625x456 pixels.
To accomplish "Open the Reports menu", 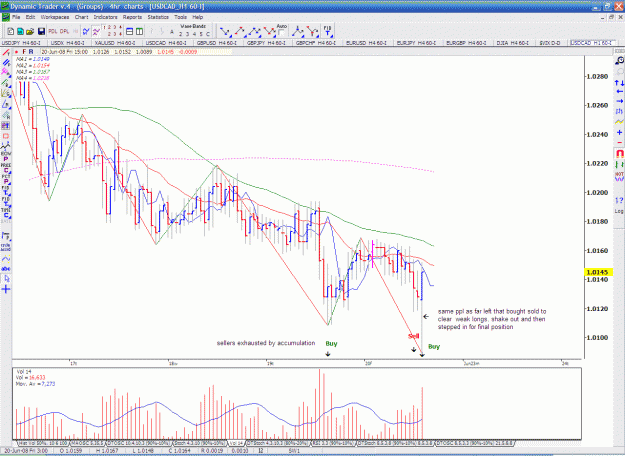I will click(x=132, y=17).
